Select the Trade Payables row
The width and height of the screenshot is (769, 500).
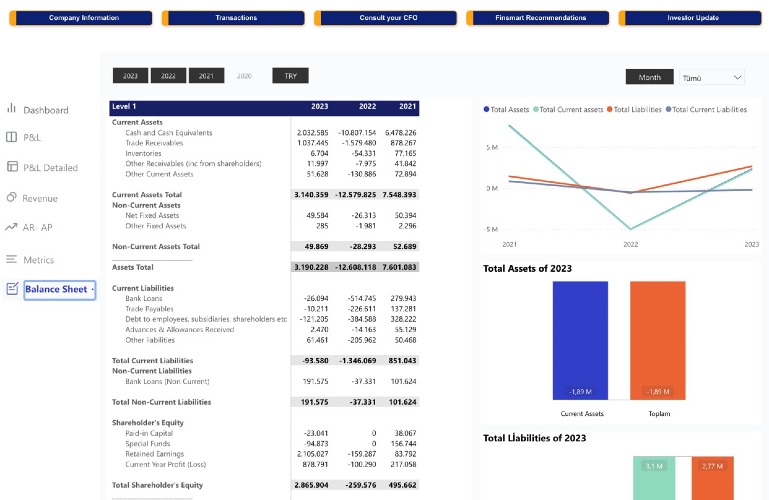264,309
